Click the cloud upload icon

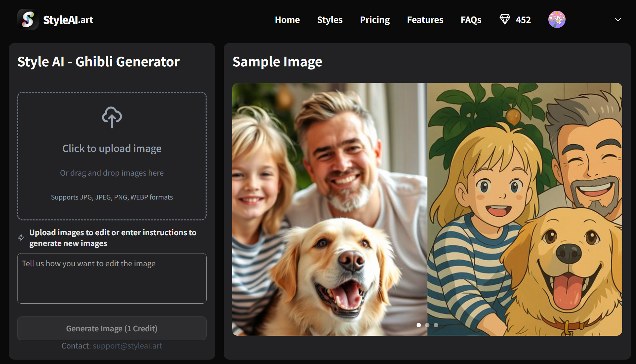point(112,117)
